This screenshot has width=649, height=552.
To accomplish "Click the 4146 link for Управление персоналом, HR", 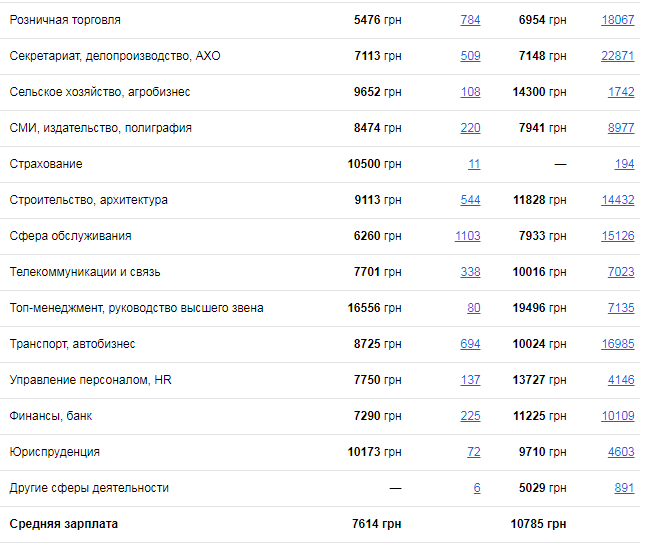I will (621, 380).
